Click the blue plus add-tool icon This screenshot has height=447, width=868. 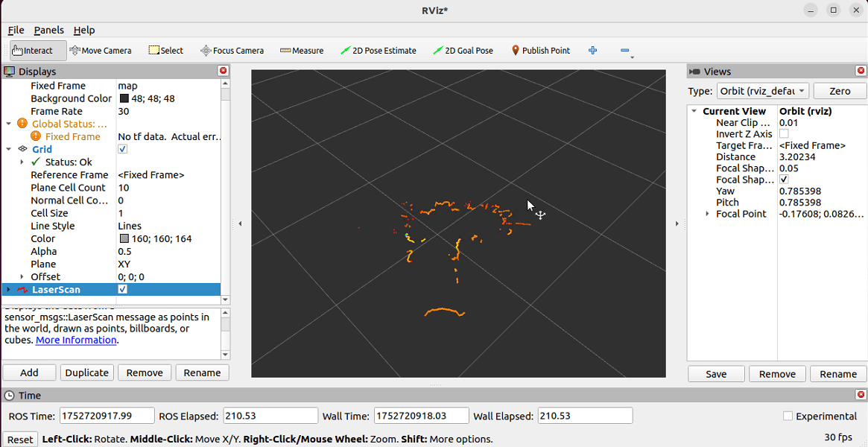click(x=593, y=51)
